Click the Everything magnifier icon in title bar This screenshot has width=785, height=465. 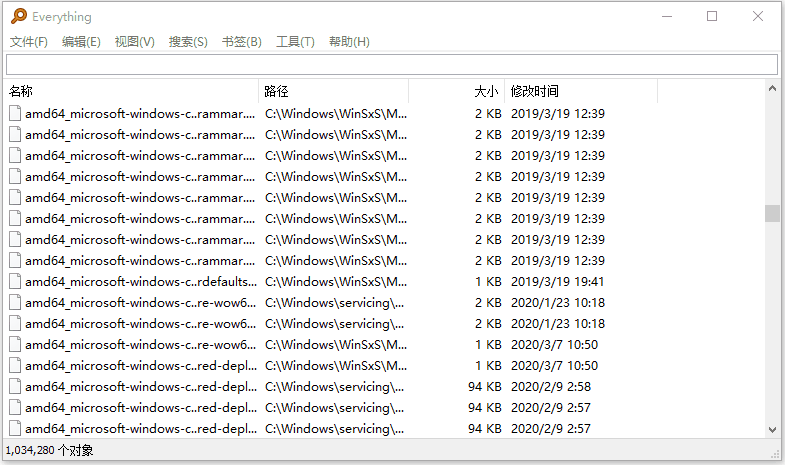pyautogui.click(x=19, y=16)
